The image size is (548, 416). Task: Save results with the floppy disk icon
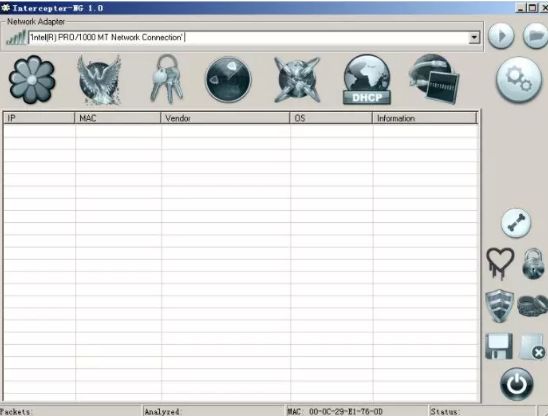(499, 346)
